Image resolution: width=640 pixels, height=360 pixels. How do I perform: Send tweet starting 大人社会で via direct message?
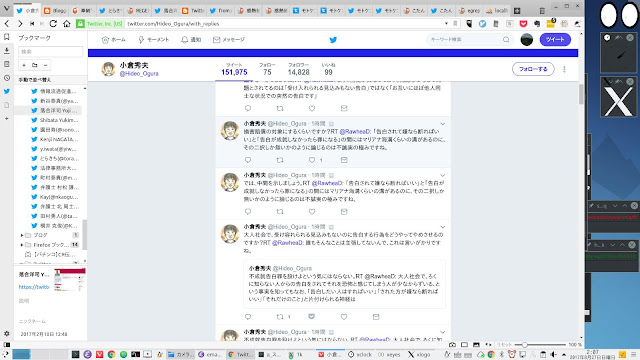pyautogui.click(x=376, y=317)
